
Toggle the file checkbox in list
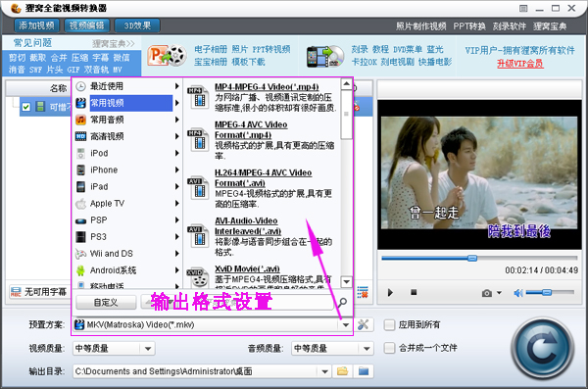click(25, 107)
